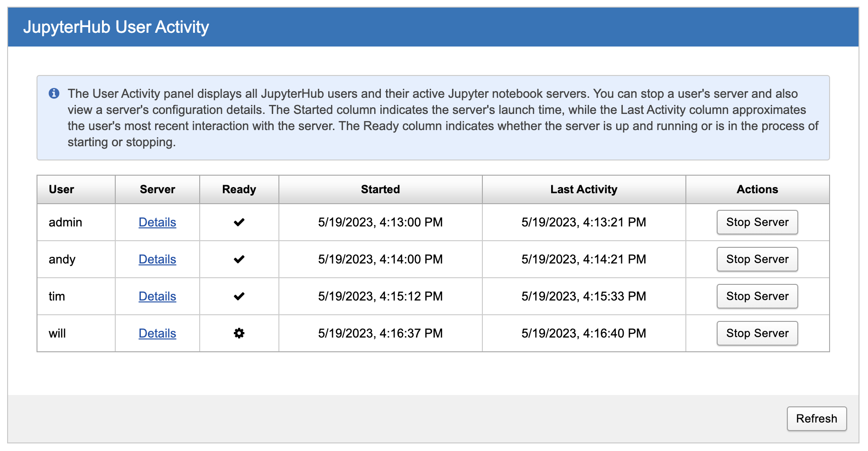Click the User column header
This screenshot has height=451, width=868.
point(62,189)
